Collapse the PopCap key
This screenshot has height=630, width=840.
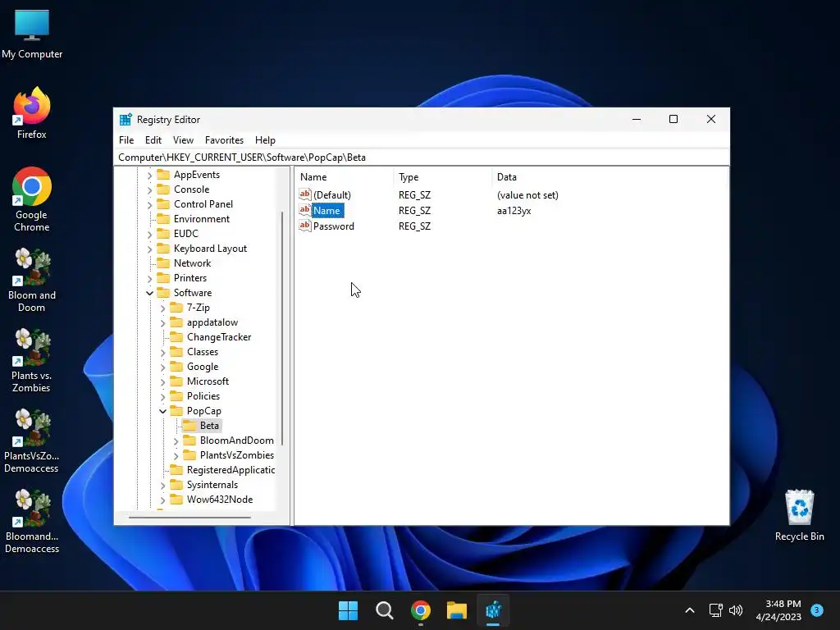tap(163, 412)
